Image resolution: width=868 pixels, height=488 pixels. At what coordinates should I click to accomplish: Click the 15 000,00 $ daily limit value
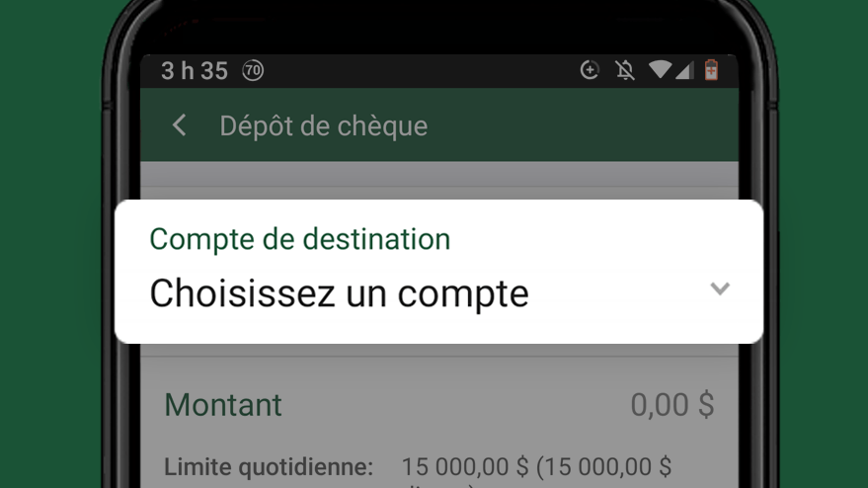pyautogui.click(x=465, y=467)
